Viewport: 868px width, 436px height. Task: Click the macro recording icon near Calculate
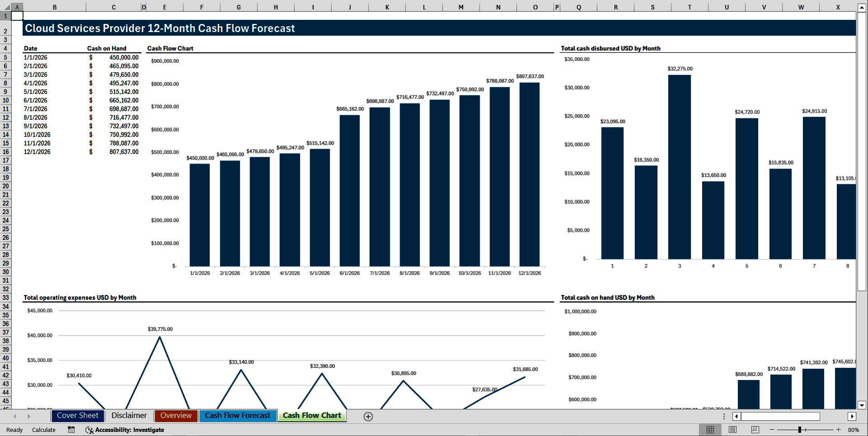click(71, 430)
